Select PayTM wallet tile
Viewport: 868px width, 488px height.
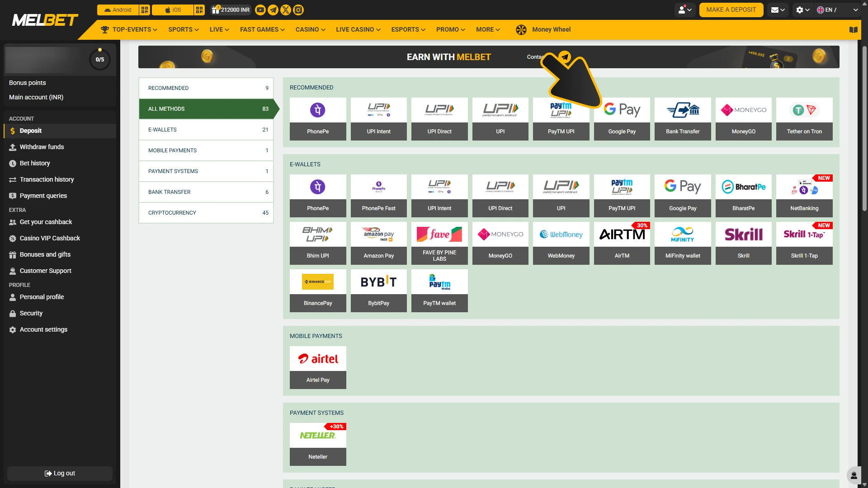(x=439, y=291)
